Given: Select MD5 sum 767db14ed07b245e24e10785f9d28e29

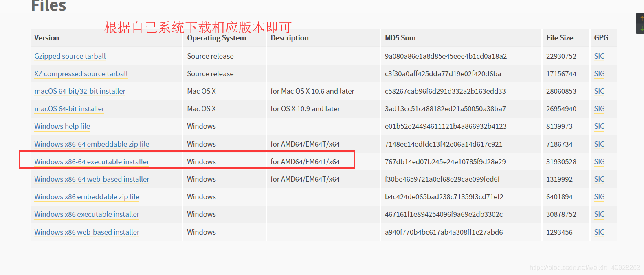Looking at the screenshot, I should 445,162.
